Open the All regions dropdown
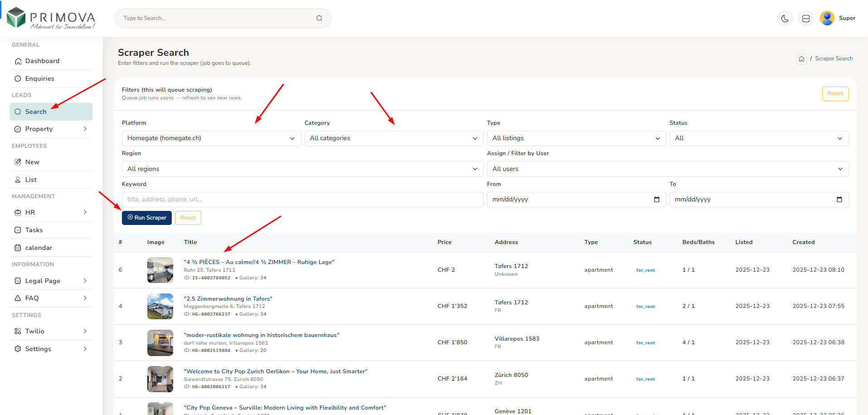This screenshot has width=868, height=415. [x=302, y=169]
